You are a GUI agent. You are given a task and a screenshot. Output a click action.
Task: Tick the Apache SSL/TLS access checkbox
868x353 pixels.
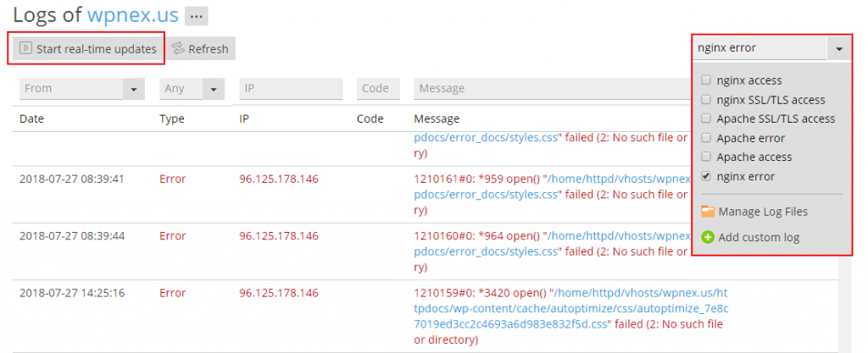pos(706,119)
